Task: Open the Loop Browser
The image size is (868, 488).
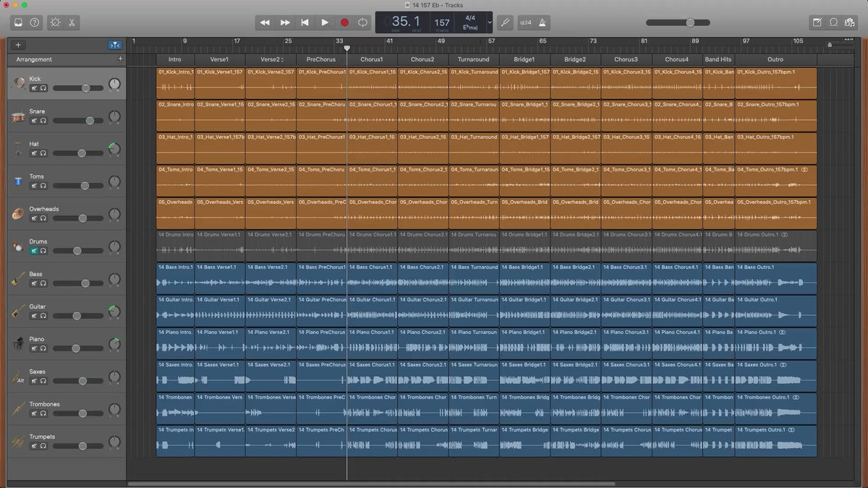Action: [833, 22]
